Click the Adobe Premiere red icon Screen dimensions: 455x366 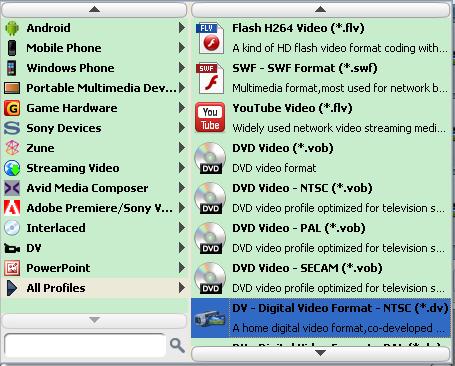point(12,208)
